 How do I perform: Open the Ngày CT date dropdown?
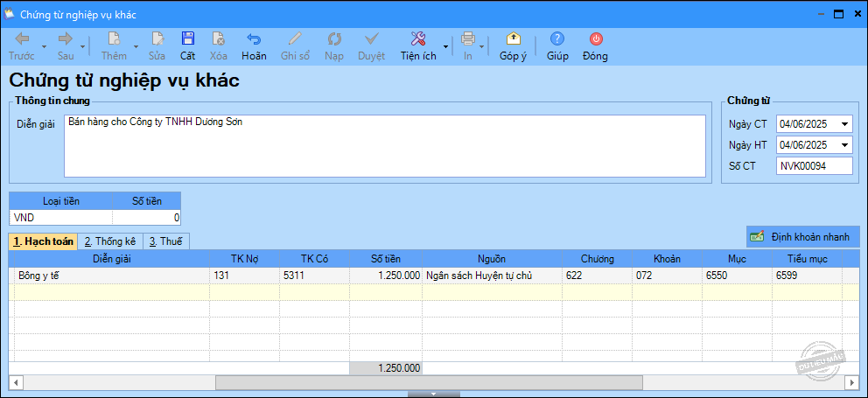pos(844,124)
